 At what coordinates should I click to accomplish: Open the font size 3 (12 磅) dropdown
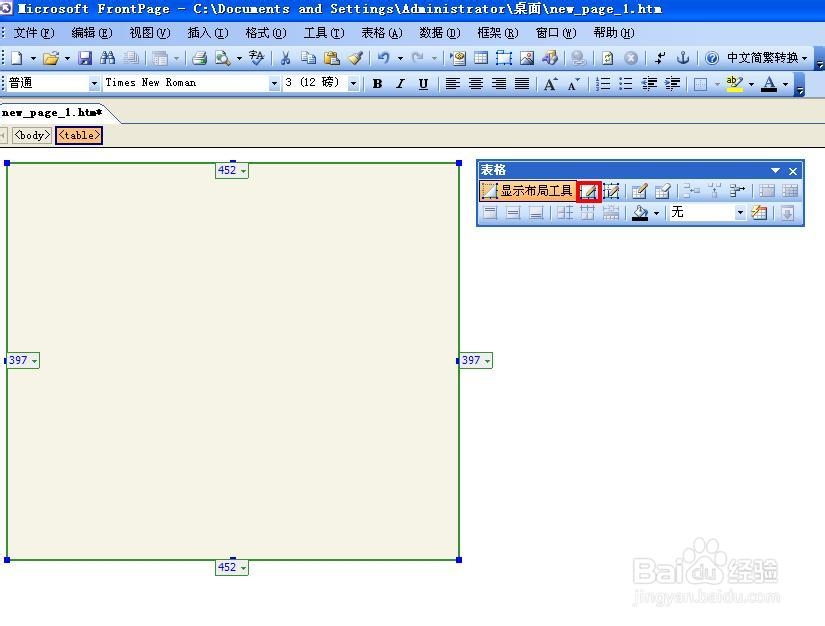pos(354,83)
